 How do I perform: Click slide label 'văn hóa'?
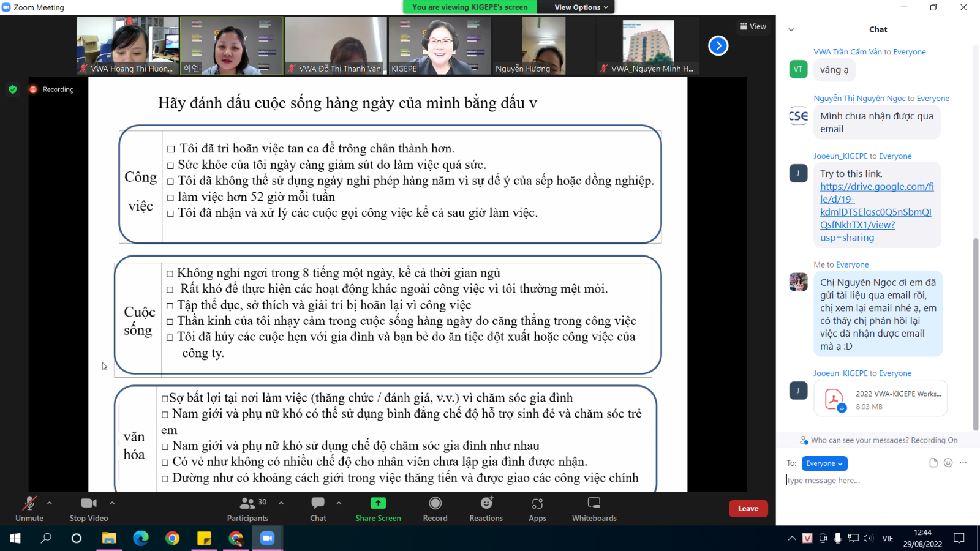click(134, 446)
